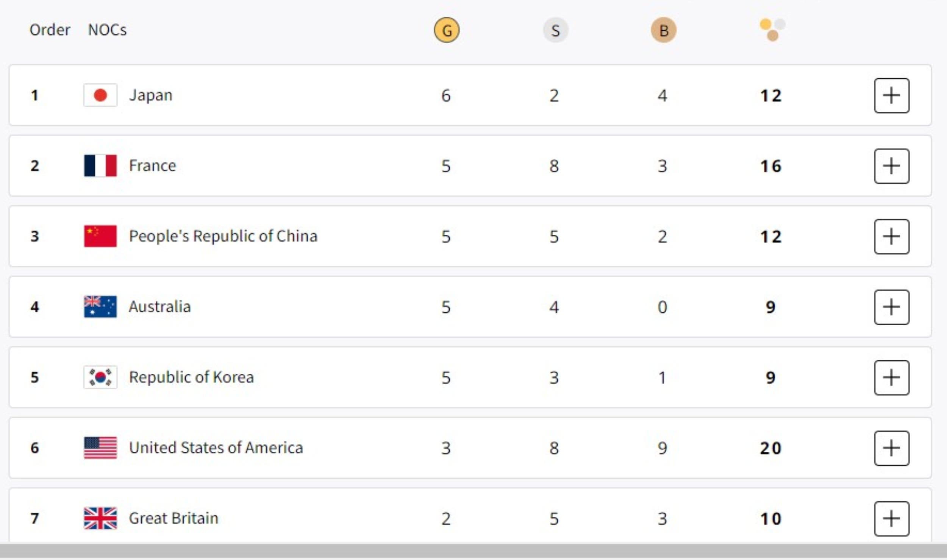The height and width of the screenshot is (560, 947).
Task: Open the United States of America name
Action: 216,448
